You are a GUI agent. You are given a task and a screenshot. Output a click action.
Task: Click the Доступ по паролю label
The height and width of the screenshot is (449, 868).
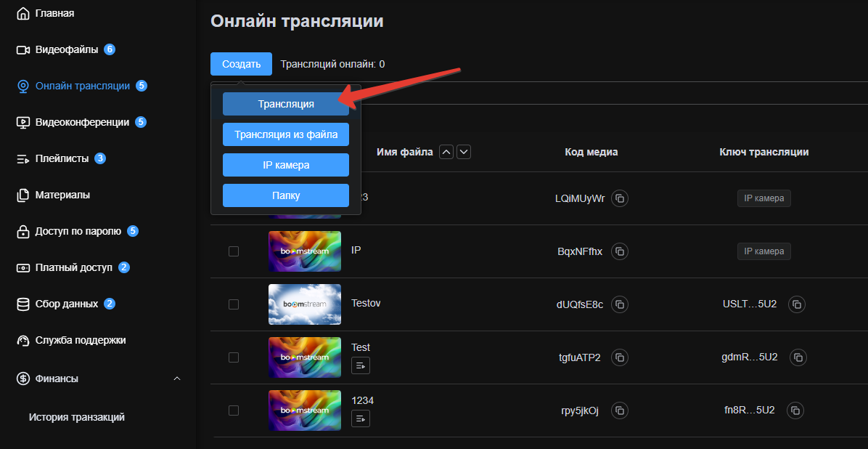78,232
